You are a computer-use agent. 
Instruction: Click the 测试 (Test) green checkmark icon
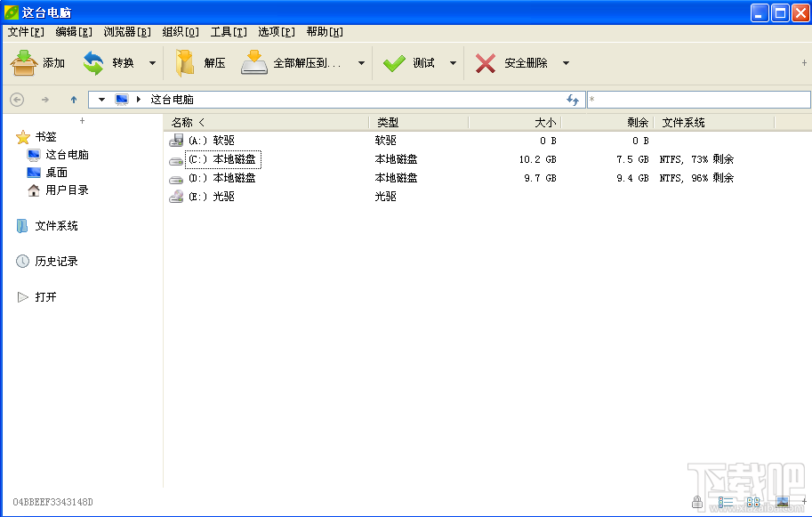click(394, 63)
